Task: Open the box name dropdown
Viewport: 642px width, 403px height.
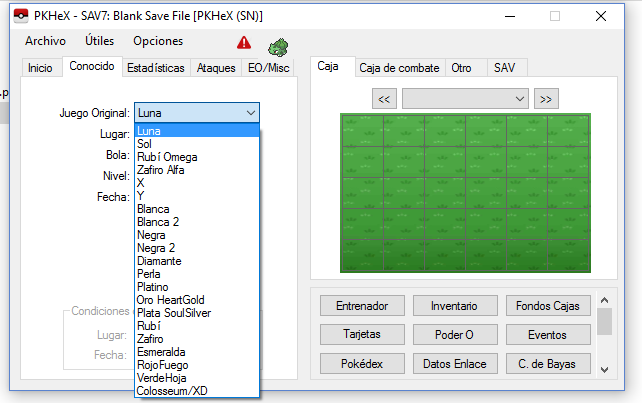Action: click(x=465, y=98)
